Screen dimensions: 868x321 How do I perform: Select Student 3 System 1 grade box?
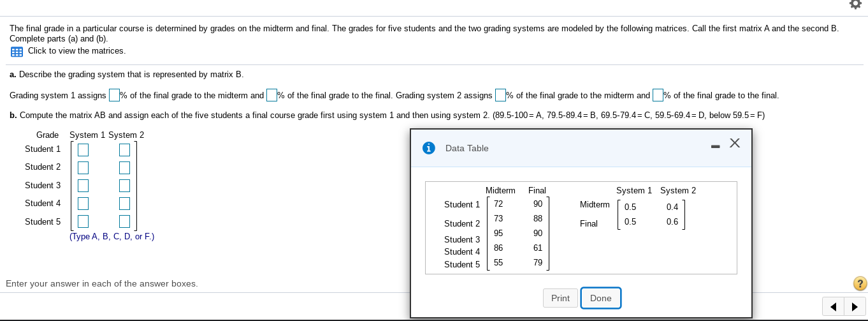(x=83, y=186)
